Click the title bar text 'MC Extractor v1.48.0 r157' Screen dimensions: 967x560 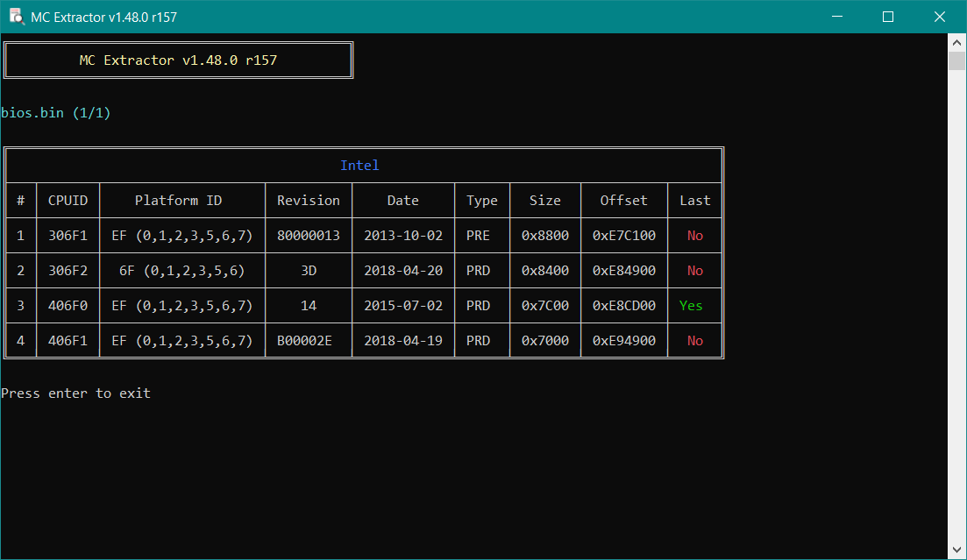click(103, 18)
